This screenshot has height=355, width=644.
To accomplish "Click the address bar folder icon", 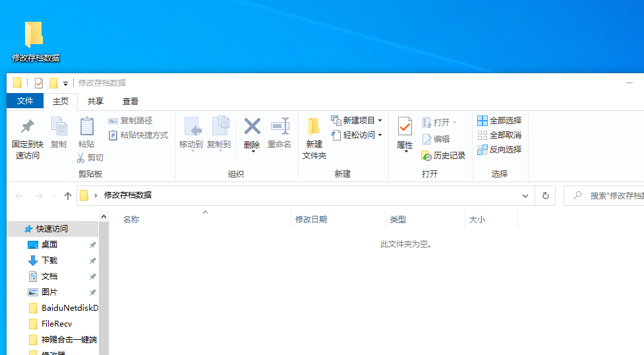I will point(84,195).
